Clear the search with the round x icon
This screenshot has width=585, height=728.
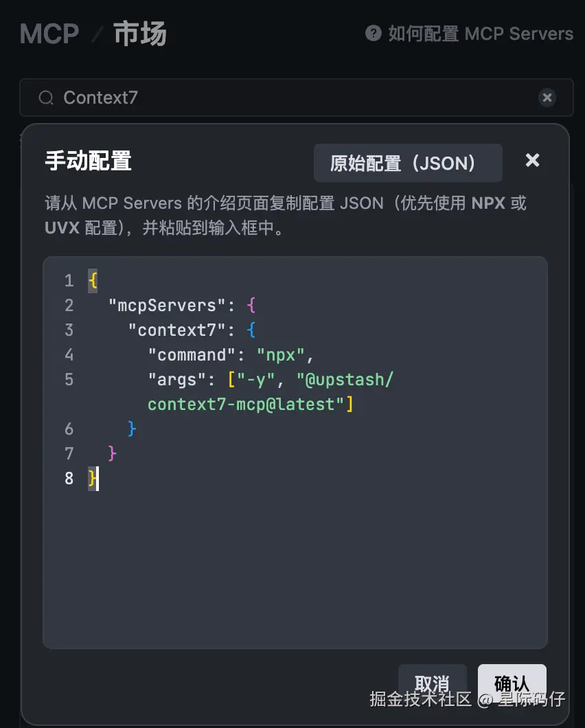(x=547, y=98)
